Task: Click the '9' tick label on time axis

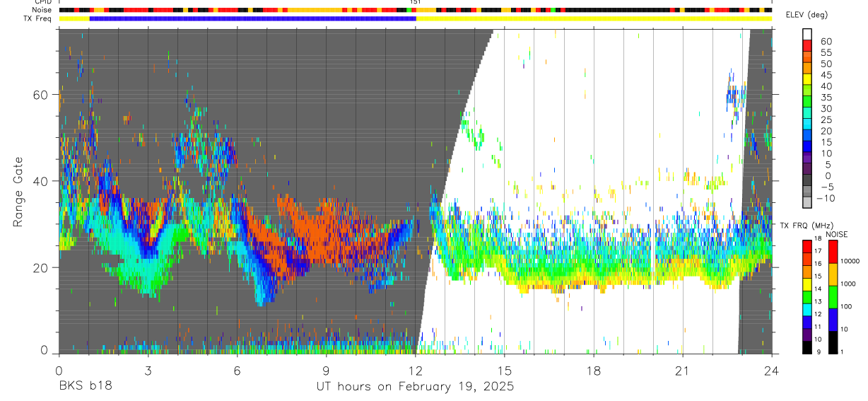Action: pos(326,370)
